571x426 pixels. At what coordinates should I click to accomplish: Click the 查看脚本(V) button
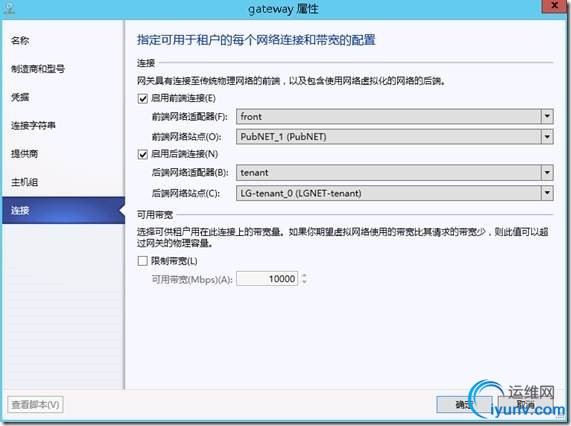(35, 405)
